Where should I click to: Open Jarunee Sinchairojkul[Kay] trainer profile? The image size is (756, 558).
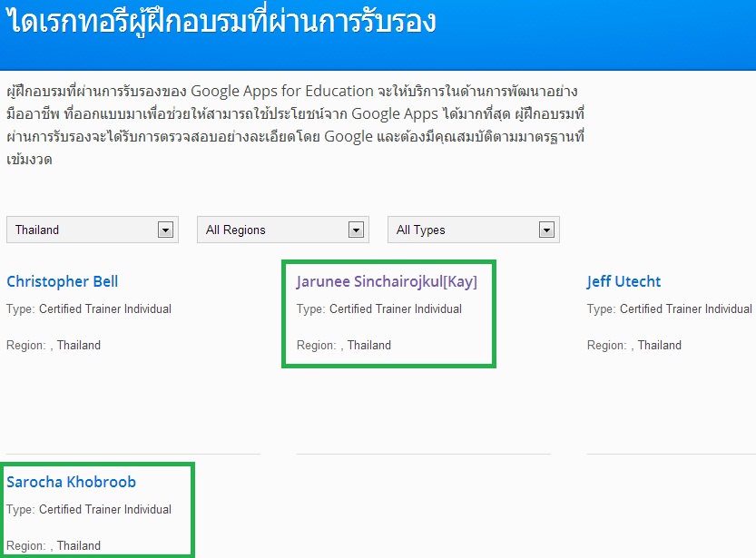[387, 281]
